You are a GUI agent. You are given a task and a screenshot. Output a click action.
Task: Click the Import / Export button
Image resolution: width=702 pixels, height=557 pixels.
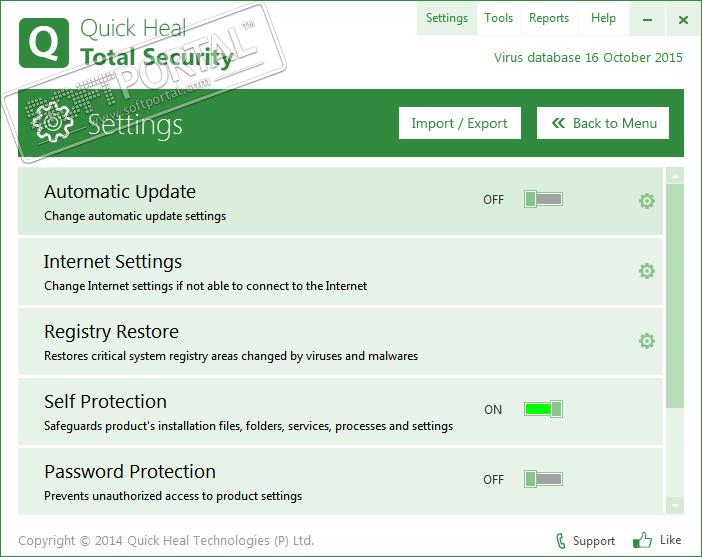[x=460, y=123]
